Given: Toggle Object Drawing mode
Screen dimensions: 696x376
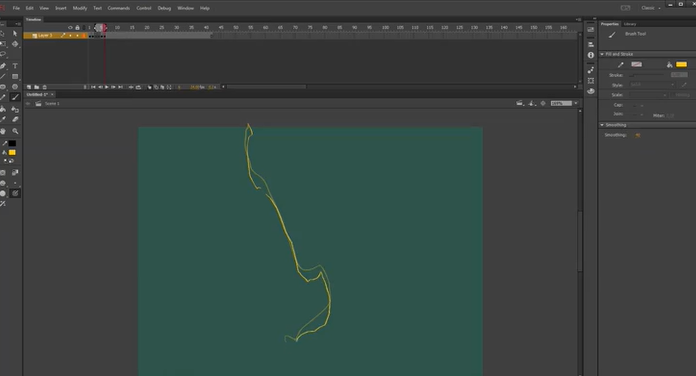Looking at the screenshot, I should pos(3,173).
